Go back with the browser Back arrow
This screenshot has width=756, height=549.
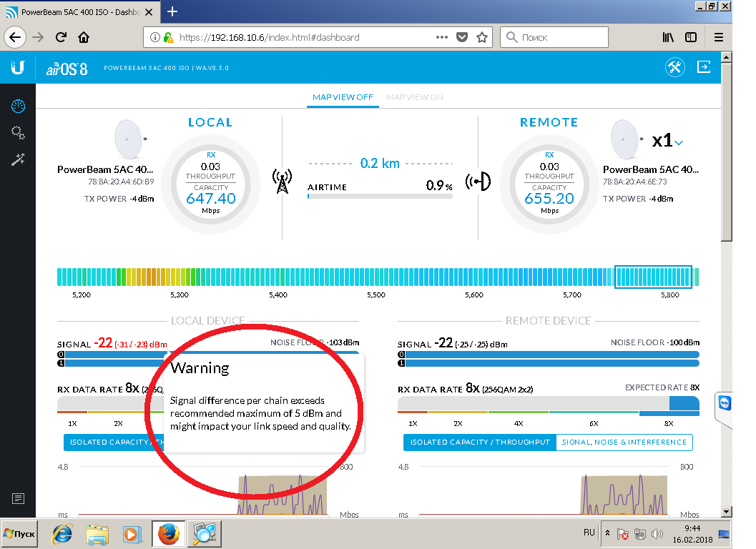click(15, 37)
